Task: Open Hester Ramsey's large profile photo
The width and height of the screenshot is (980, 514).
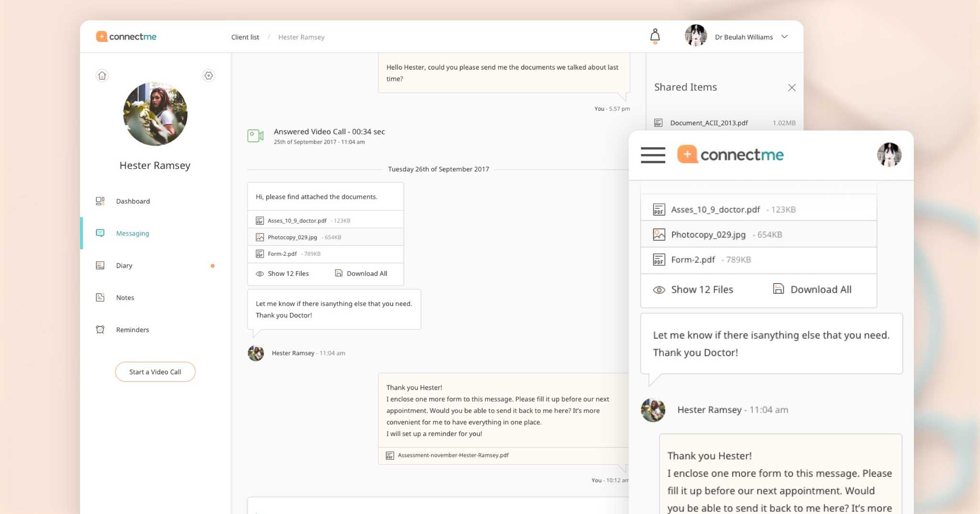Action: (x=155, y=114)
